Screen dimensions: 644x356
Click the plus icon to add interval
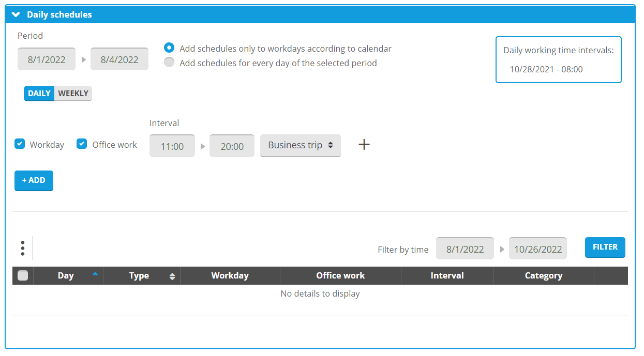(x=364, y=145)
